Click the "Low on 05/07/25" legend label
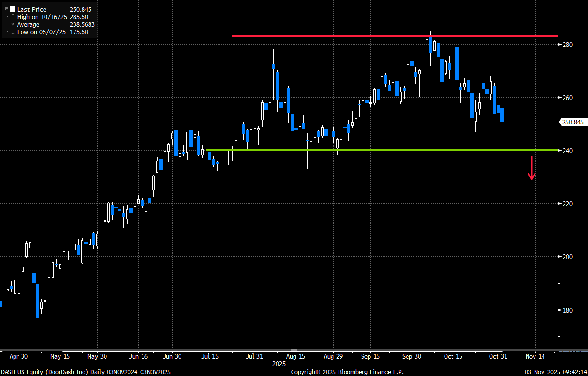 pos(42,32)
